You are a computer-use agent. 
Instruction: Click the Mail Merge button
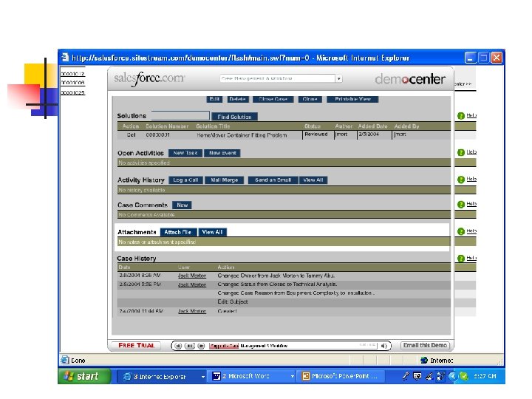[225, 180]
